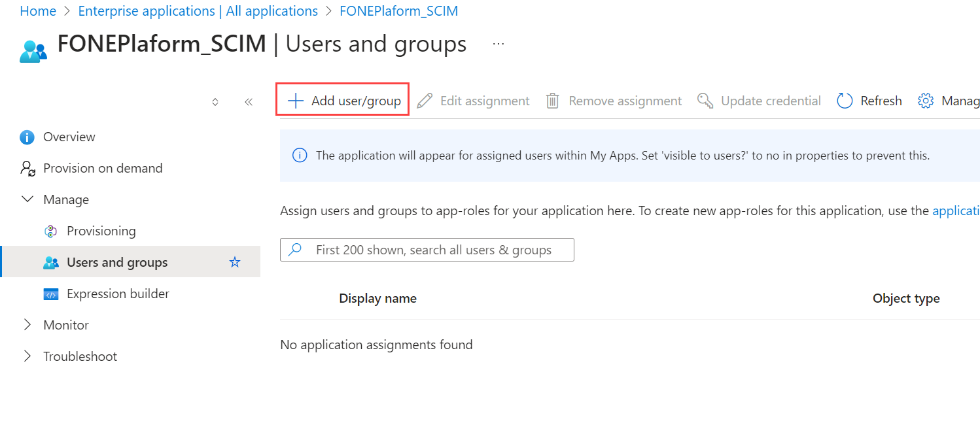The image size is (980, 423).
Task: Click 'No application assignments found' text
Action: pyautogui.click(x=376, y=345)
